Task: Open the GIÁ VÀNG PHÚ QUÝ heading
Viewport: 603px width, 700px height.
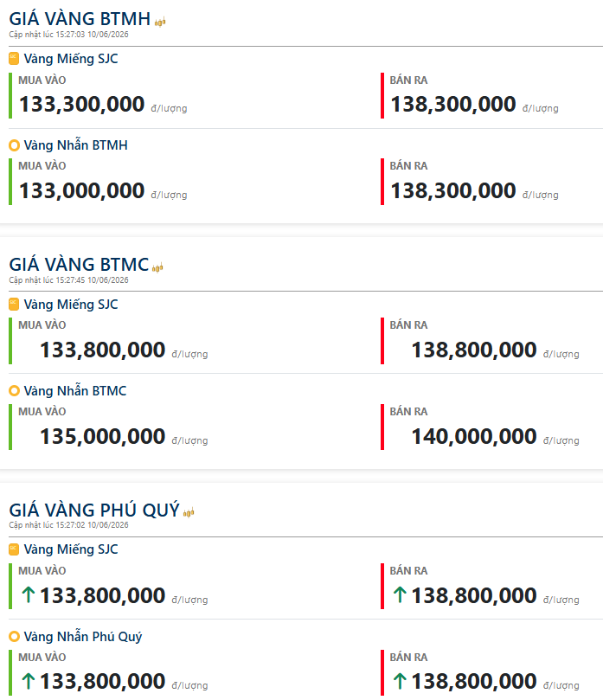Action: (x=94, y=510)
